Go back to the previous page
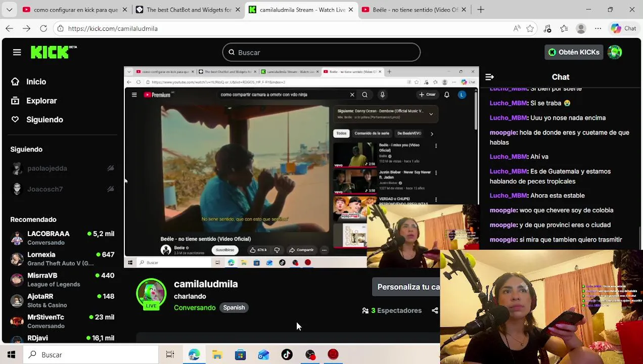The image size is (643, 364). (x=10, y=28)
